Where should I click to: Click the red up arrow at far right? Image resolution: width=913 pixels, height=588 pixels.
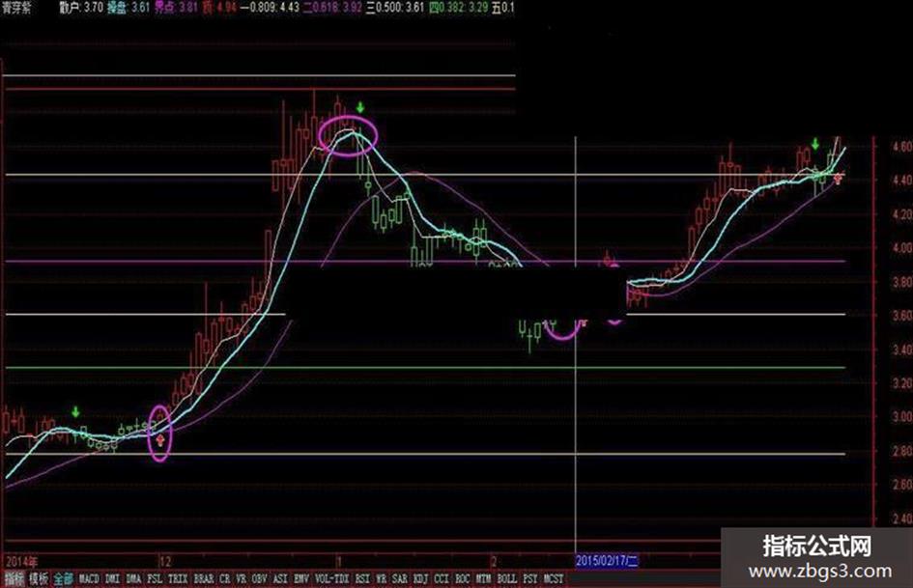pos(838,179)
